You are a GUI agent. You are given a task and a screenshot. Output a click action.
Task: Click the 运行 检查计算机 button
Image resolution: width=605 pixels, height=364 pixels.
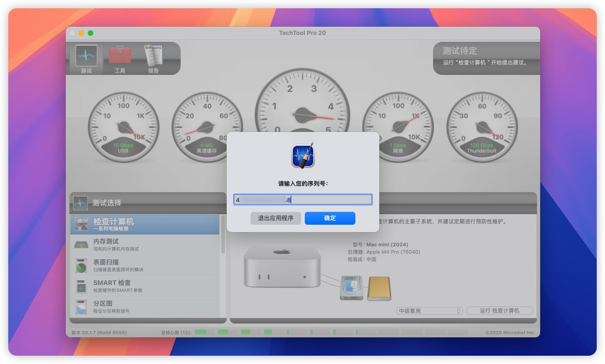(499, 311)
